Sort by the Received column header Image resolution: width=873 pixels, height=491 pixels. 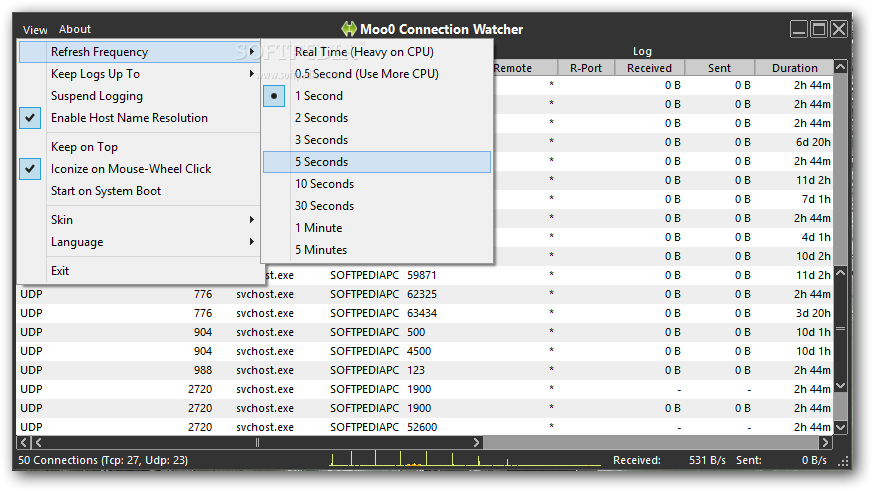pos(649,68)
